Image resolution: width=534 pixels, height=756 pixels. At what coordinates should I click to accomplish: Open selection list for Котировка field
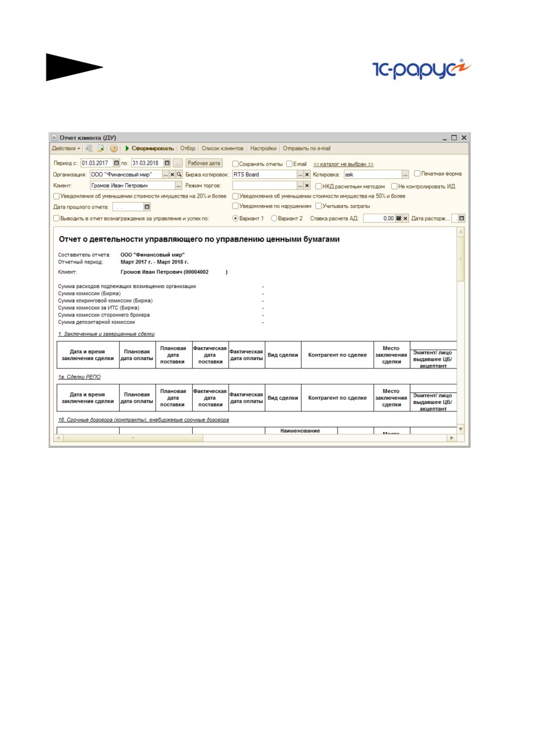point(405,175)
